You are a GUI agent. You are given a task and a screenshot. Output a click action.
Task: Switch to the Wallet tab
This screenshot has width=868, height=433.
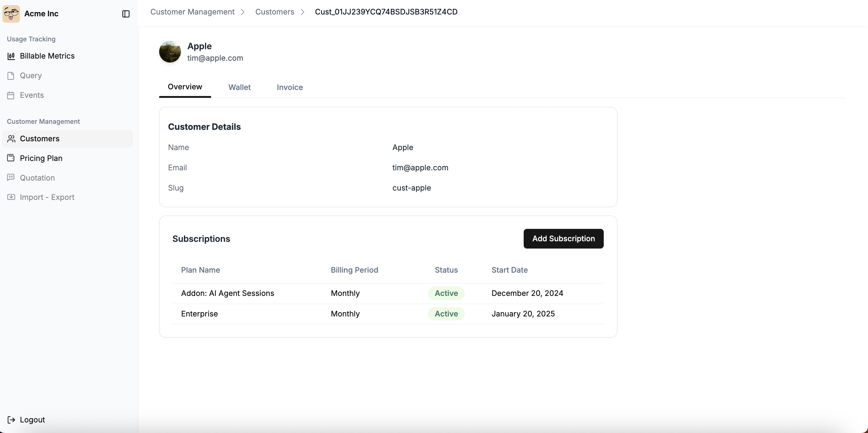click(239, 87)
